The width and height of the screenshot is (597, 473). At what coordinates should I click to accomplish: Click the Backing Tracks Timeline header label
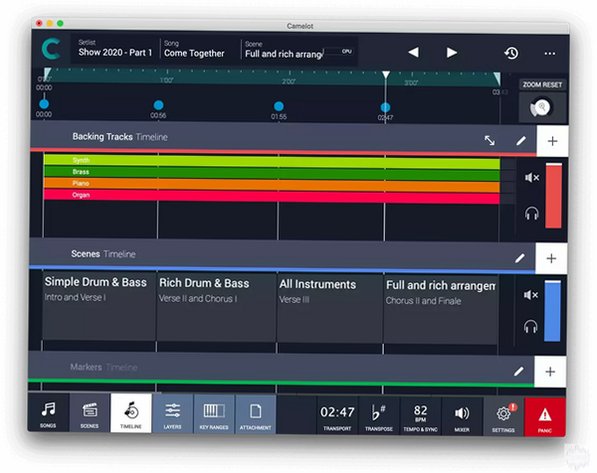click(x=120, y=137)
